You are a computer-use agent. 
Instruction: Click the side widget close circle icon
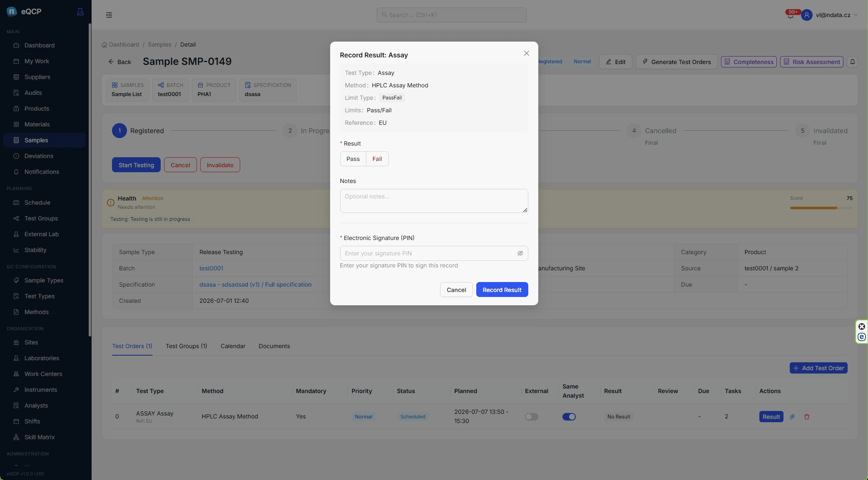click(862, 327)
